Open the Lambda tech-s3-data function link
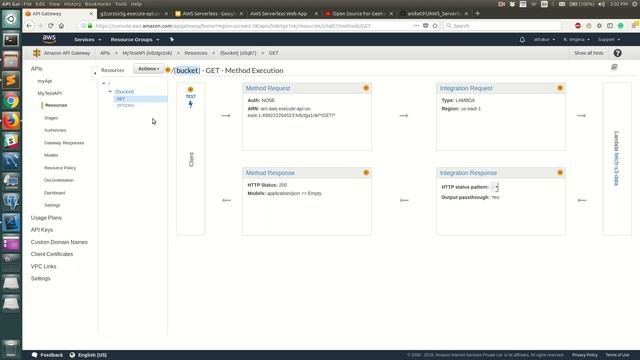 click(616, 169)
